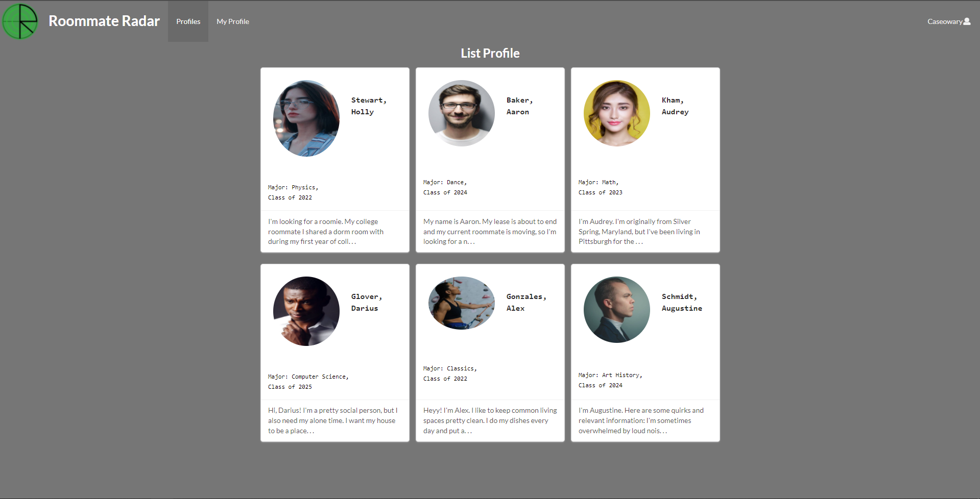Screen dimensions: 980x499
Task: Click Alex's bio starting 'Heyy! I'm Alex'
Action: 490,420
